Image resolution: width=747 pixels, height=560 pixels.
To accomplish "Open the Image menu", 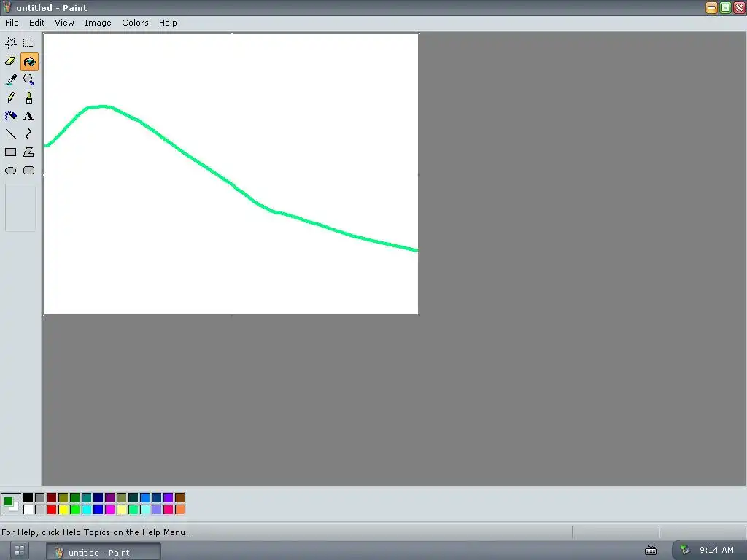I will point(98,23).
